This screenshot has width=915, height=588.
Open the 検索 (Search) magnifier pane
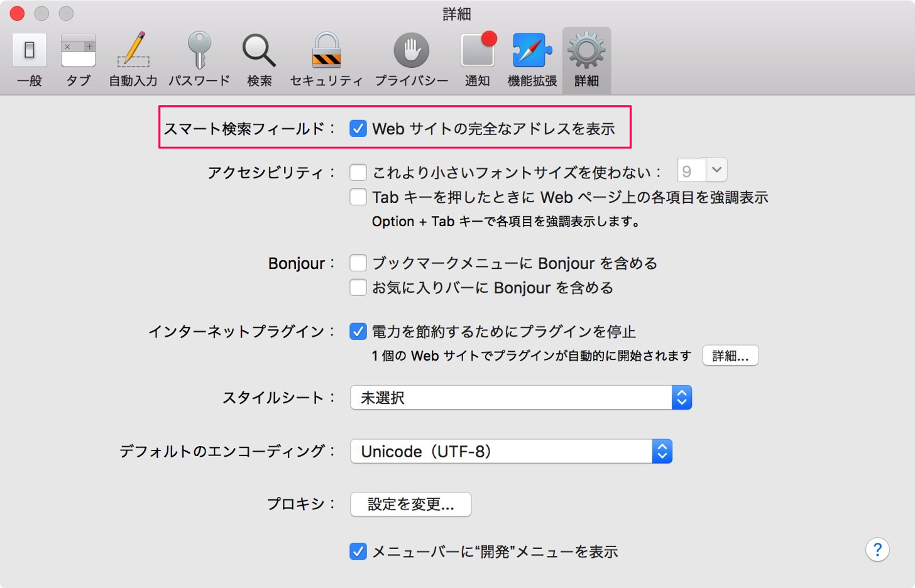tap(260, 60)
